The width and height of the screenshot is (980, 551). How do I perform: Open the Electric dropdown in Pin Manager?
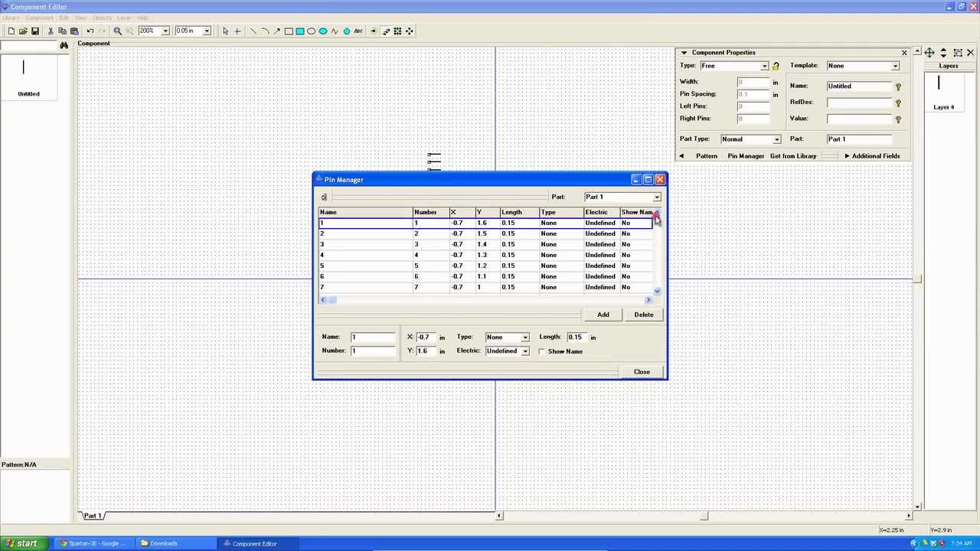[525, 351]
